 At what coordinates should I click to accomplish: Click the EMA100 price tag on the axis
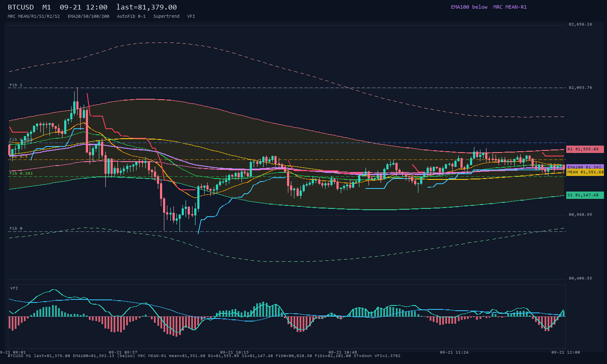585,167
